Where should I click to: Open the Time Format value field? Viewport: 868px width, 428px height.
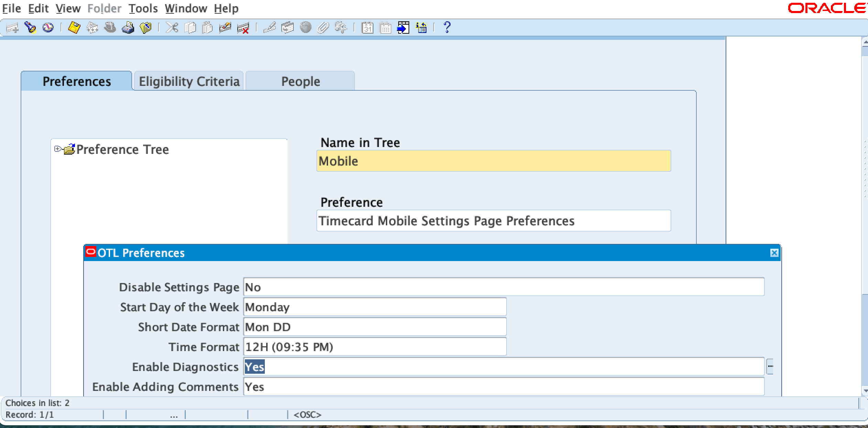pyautogui.click(x=374, y=347)
